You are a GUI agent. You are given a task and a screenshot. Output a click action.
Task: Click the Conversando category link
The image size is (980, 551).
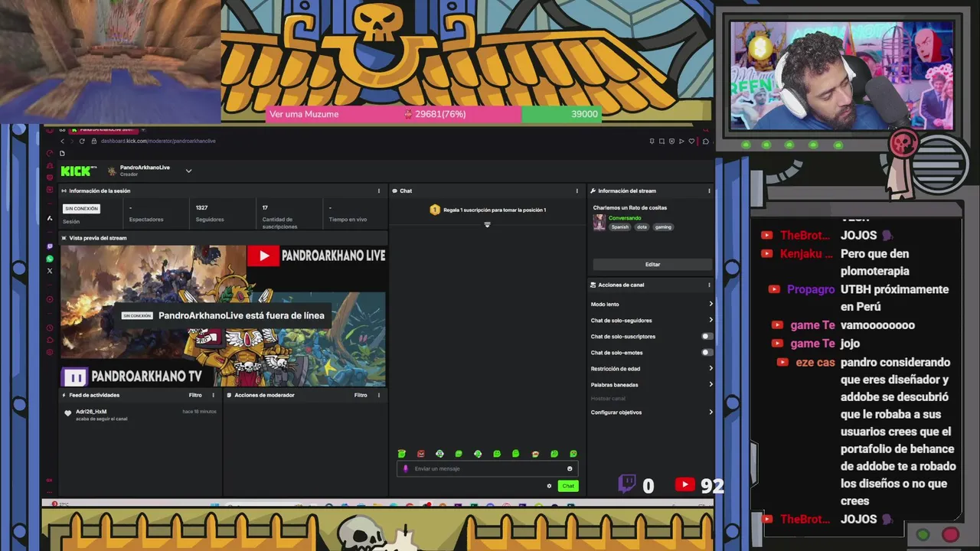(625, 218)
